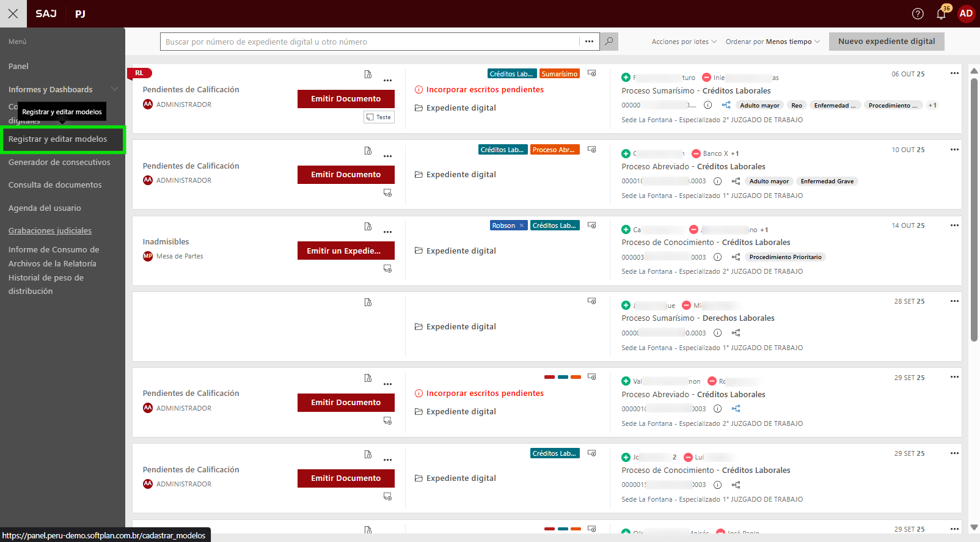Click the document icon above the Inadmisibles task
This screenshot has width=980, height=542.
click(368, 227)
